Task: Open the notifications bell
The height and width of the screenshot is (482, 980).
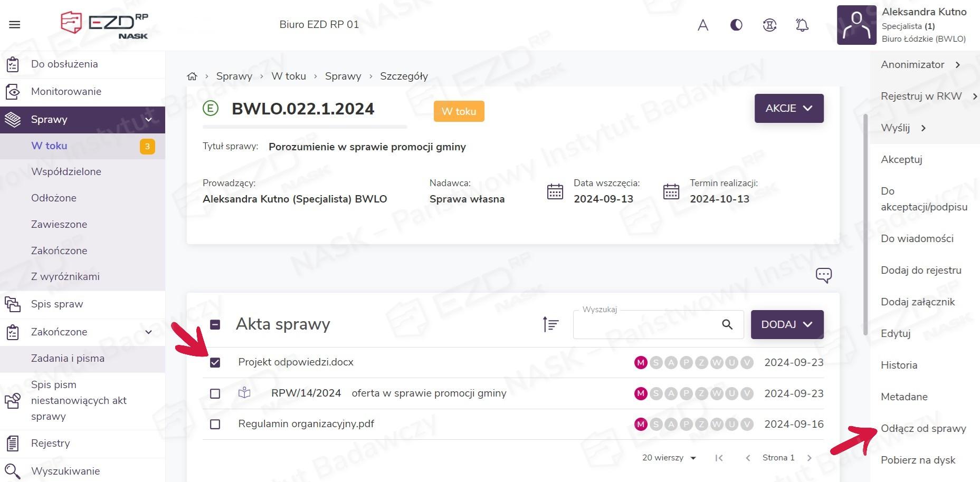Action: pyautogui.click(x=802, y=25)
